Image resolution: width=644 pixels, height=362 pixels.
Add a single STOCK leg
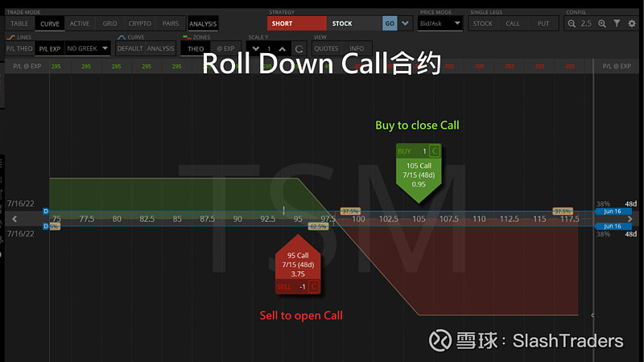pos(482,23)
